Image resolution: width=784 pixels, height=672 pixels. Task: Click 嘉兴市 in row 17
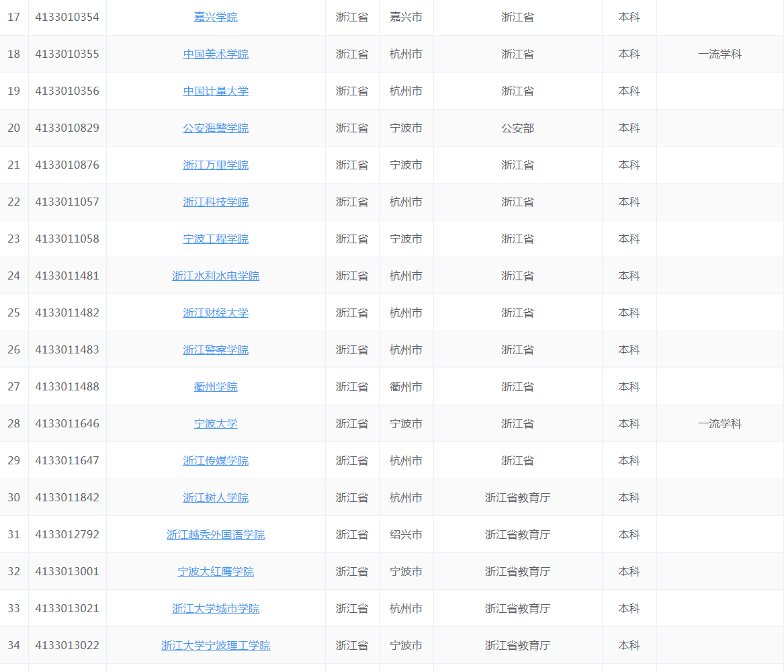pyautogui.click(x=406, y=17)
